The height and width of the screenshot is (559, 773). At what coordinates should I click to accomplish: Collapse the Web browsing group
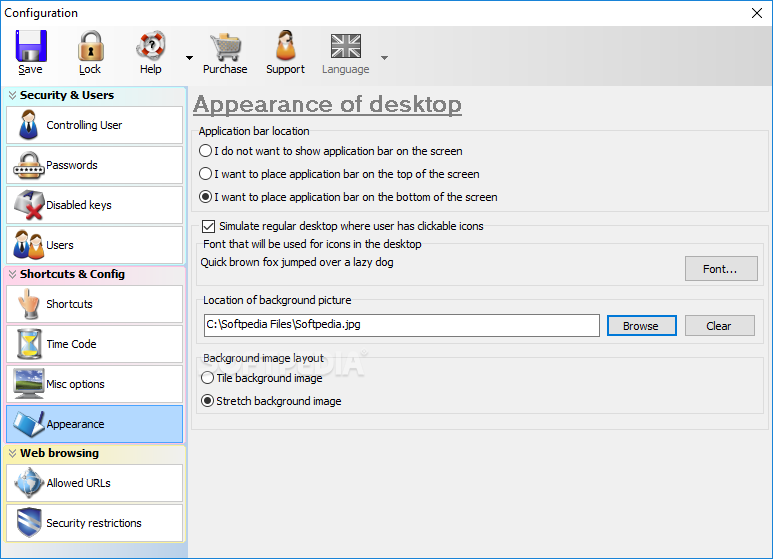coord(12,453)
